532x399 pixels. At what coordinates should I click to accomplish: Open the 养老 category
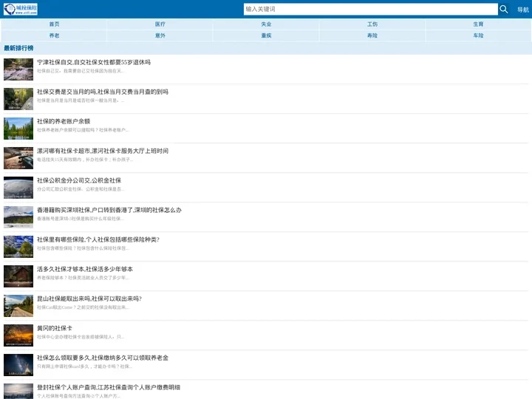point(54,35)
